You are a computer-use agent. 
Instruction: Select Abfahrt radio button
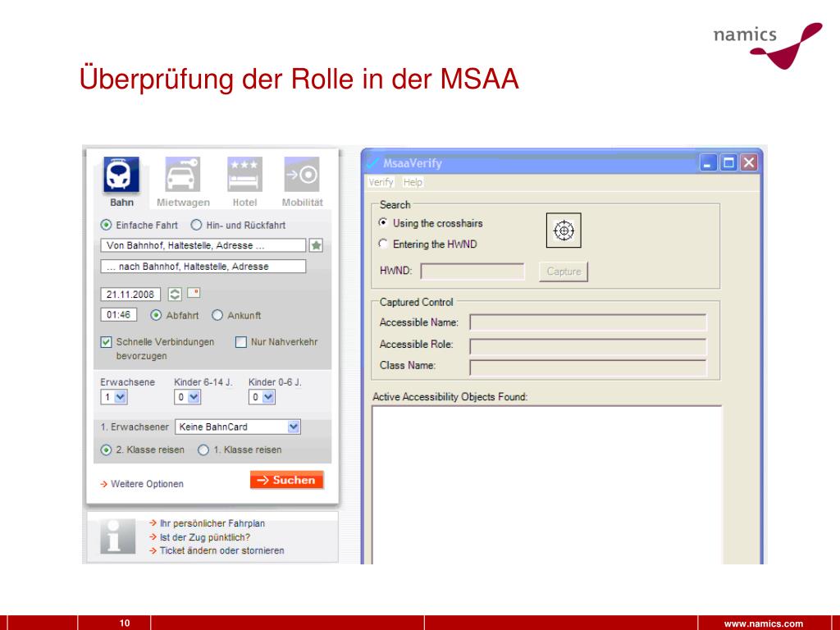tap(156, 316)
